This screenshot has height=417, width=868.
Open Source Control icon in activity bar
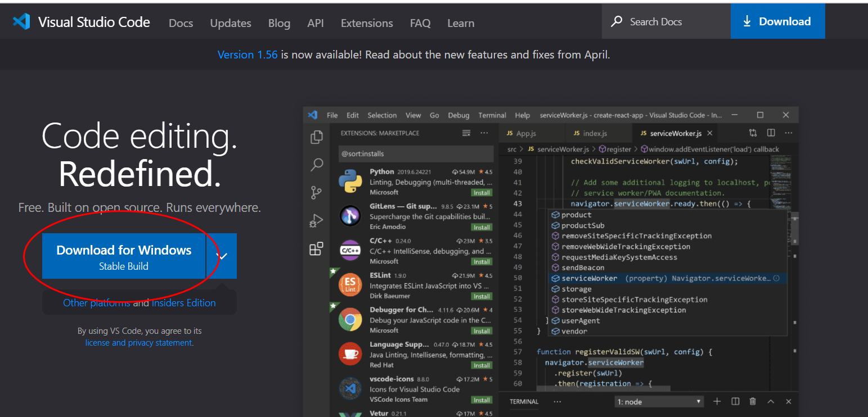coord(317,193)
